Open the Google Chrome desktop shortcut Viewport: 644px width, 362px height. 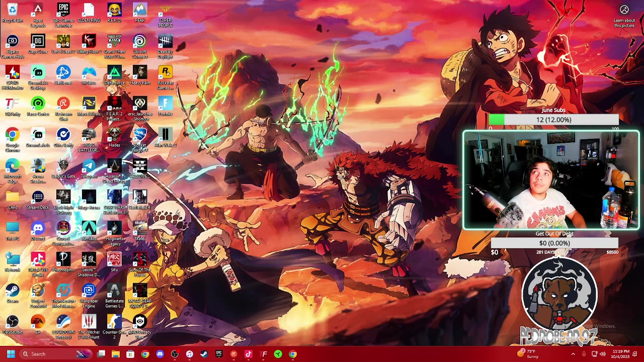click(x=12, y=140)
